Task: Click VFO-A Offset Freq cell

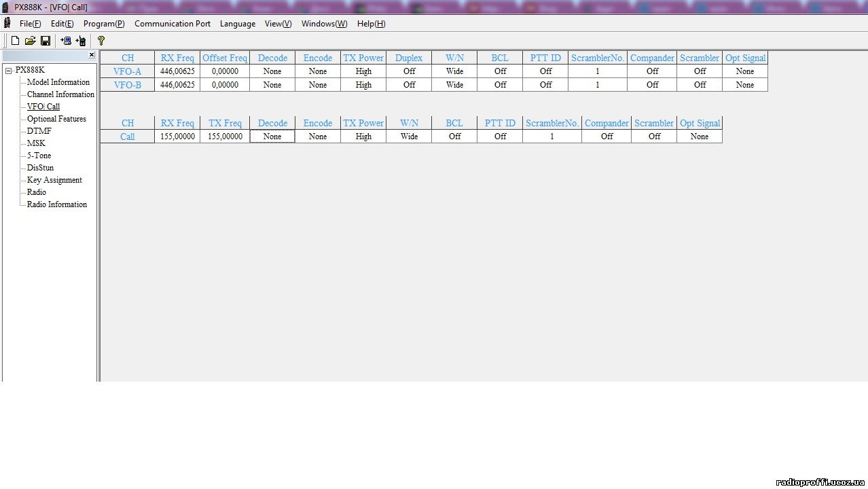Action: (x=225, y=71)
